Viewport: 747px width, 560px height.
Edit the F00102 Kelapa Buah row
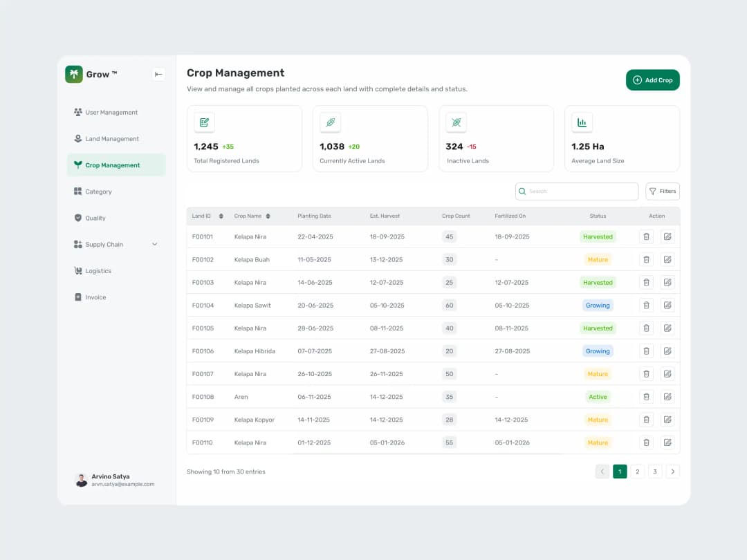(667, 259)
